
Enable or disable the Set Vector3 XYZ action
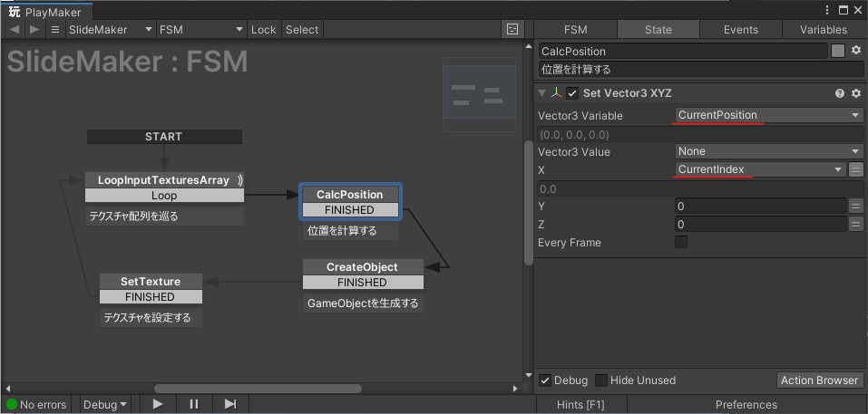(572, 93)
